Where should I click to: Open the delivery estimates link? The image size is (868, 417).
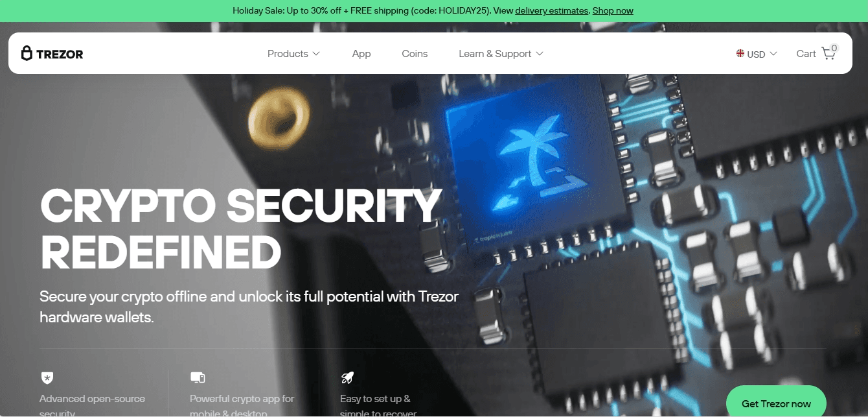click(552, 10)
